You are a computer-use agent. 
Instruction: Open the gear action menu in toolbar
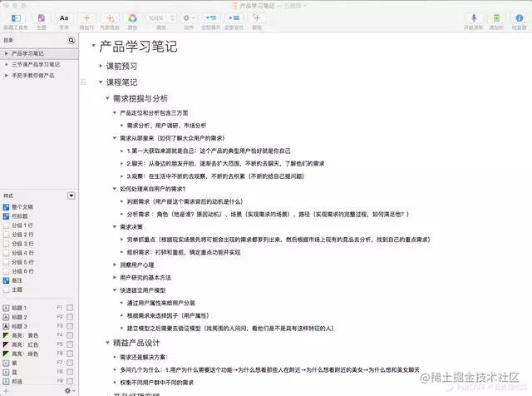pos(189,18)
